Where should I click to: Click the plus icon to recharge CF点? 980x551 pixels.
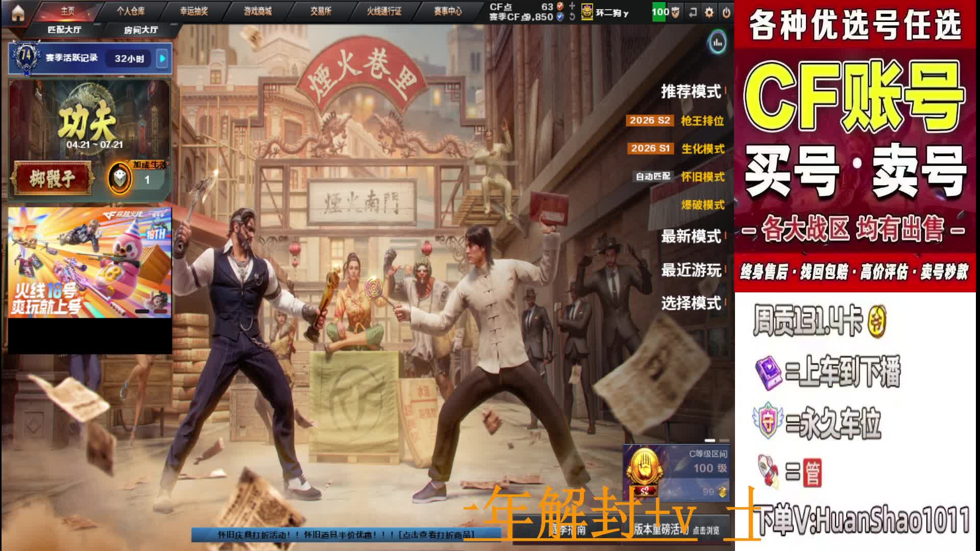point(572,6)
